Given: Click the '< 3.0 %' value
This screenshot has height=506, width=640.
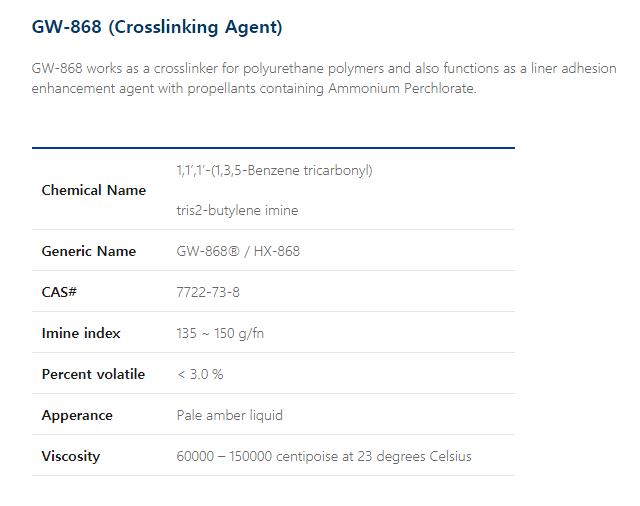Looking at the screenshot, I should [x=199, y=374].
